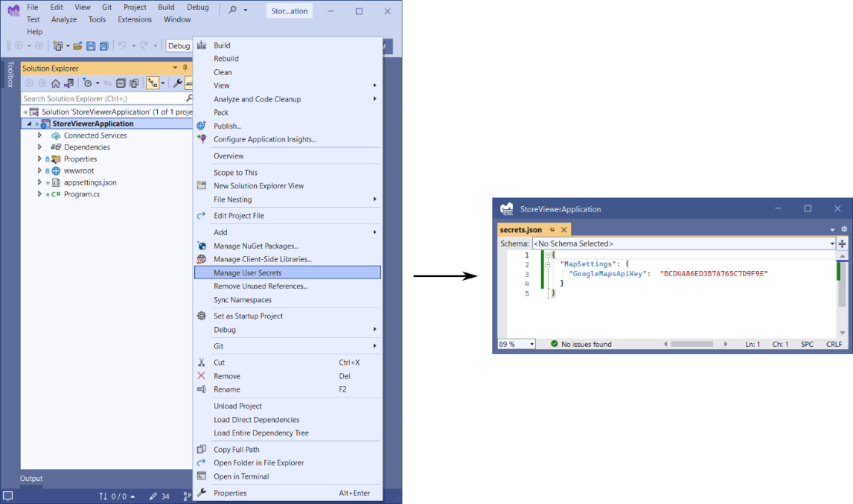Pin the Solution Explorer panel
The image size is (853, 504).
point(185,68)
